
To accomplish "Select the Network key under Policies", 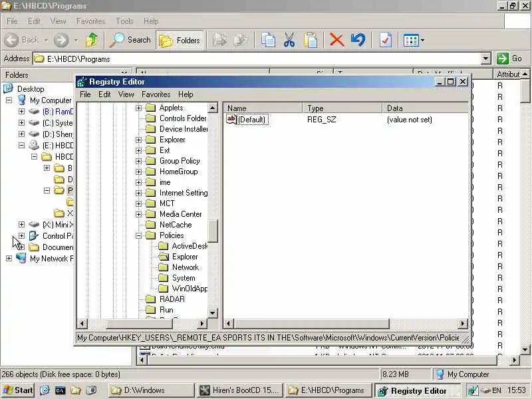I will [x=186, y=267].
